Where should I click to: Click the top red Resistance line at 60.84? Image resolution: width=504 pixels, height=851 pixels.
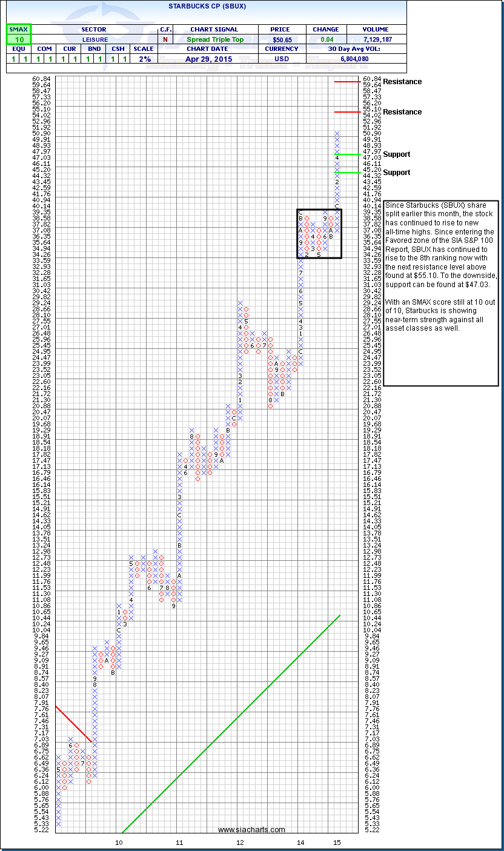click(348, 81)
